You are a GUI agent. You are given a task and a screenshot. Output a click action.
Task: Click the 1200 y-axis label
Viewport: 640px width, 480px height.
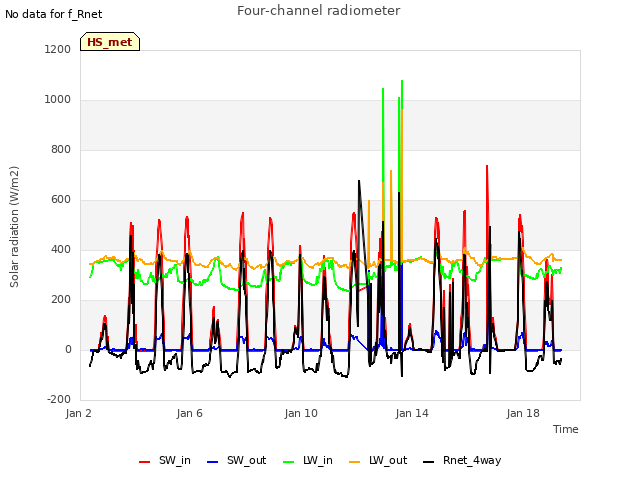58,49
